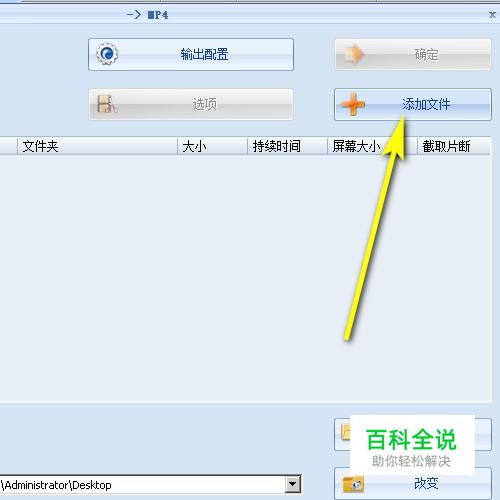The height and width of the screenshot is (500, 500).
Task: Sort by the 大小 column header
Action: [212, 146]
